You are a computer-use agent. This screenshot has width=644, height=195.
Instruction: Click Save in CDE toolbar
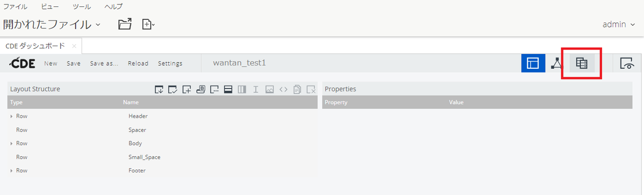click(74, 63)
